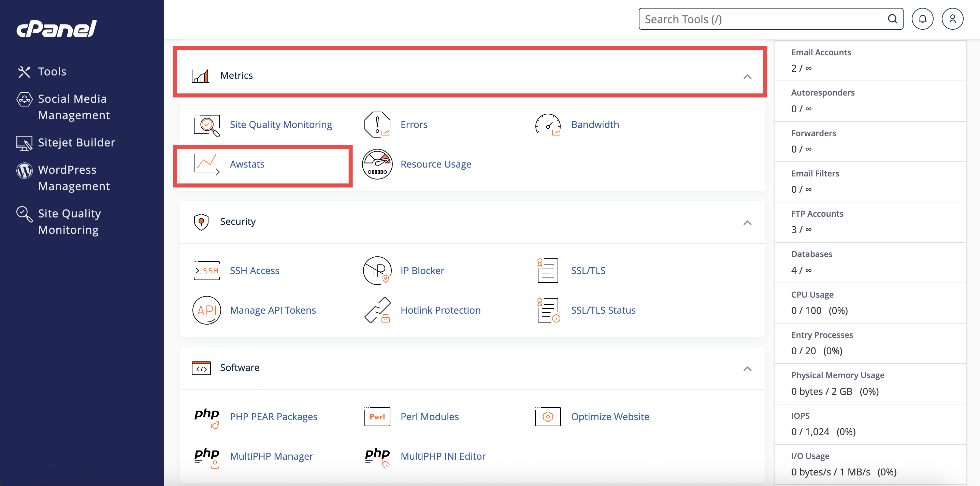The height and width of the screenshot is (486, 980).
Task: Click the SSH Access terminal icon
Action: click(x=206, y=271)
